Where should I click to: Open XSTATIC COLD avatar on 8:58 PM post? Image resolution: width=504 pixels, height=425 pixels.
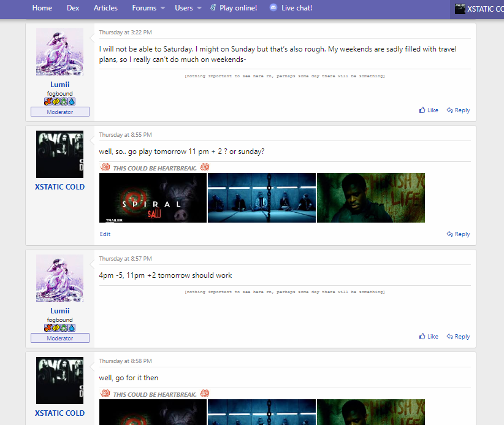[x=60, y=381]
